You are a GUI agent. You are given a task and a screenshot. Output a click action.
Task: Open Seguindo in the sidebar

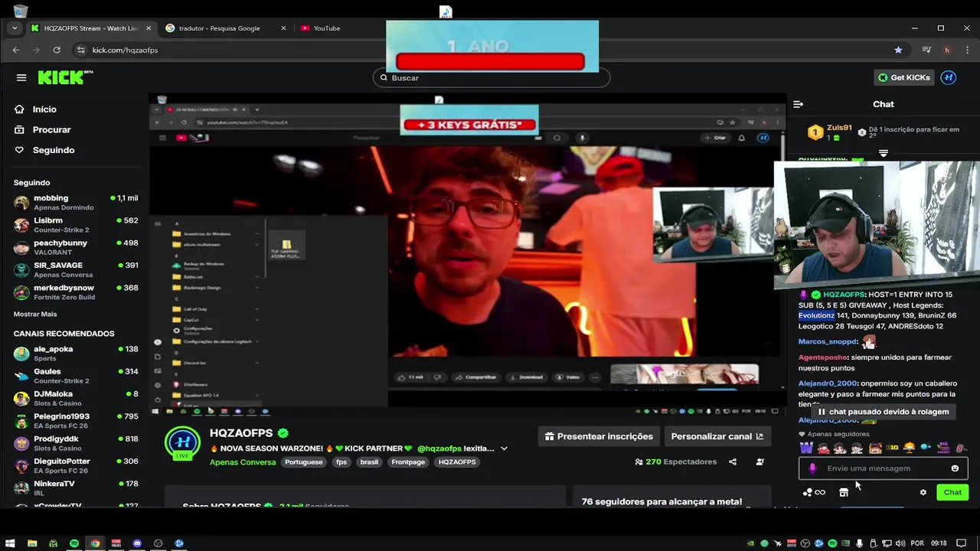(x=44, y=150)
